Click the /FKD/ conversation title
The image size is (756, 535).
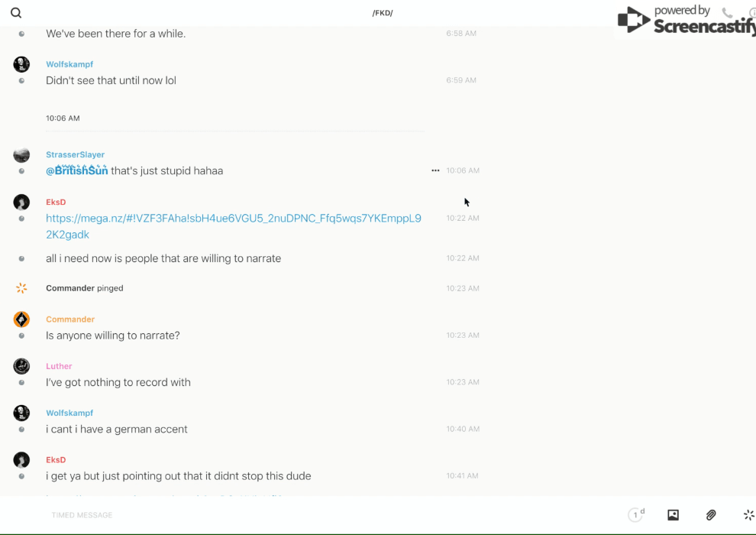[383, 13]
